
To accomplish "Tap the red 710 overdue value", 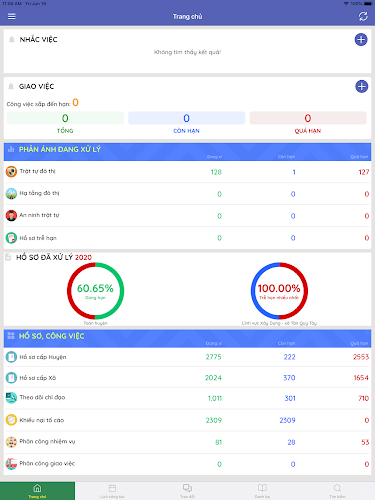I will tap(364, 398).
